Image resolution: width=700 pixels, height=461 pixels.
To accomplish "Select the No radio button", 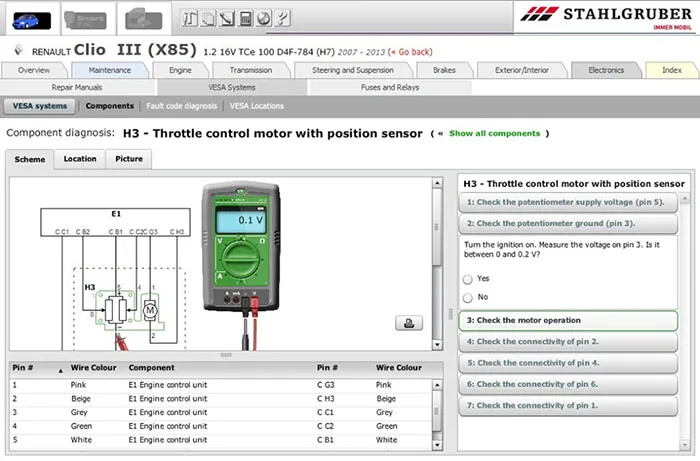I will coord(467,298).
